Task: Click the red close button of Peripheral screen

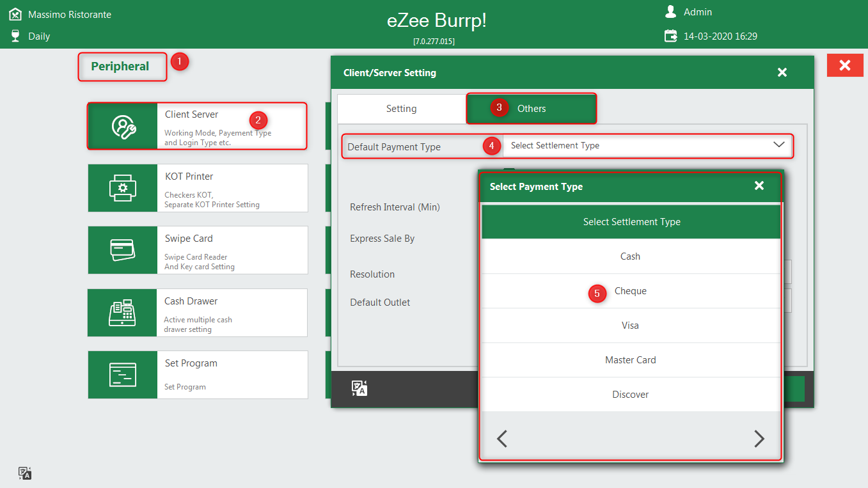Action: (845, 65)
